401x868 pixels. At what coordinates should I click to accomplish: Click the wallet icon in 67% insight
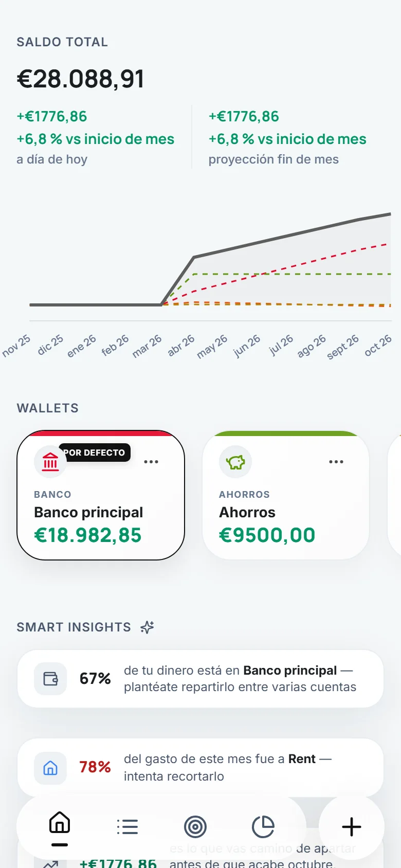(x=50, y=679)
